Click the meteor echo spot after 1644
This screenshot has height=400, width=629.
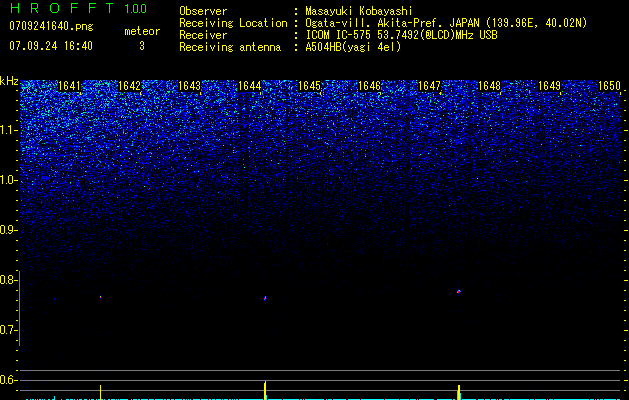click(x=265, y=298)
